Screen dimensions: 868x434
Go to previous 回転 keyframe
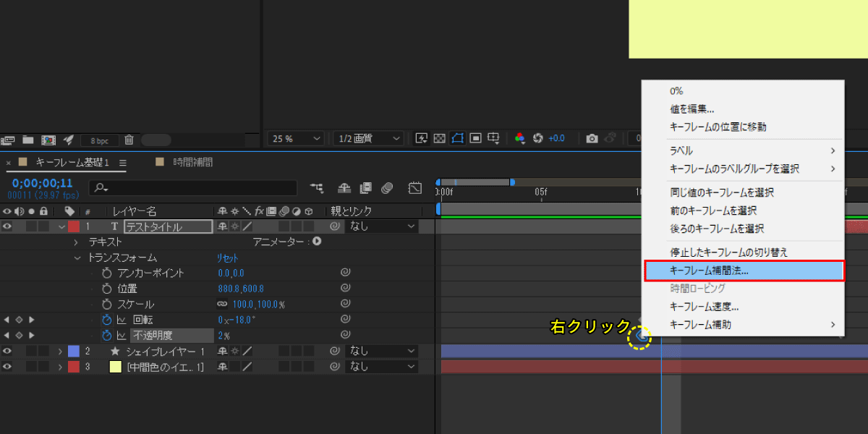pyautogui.click(x=7, y=319)
